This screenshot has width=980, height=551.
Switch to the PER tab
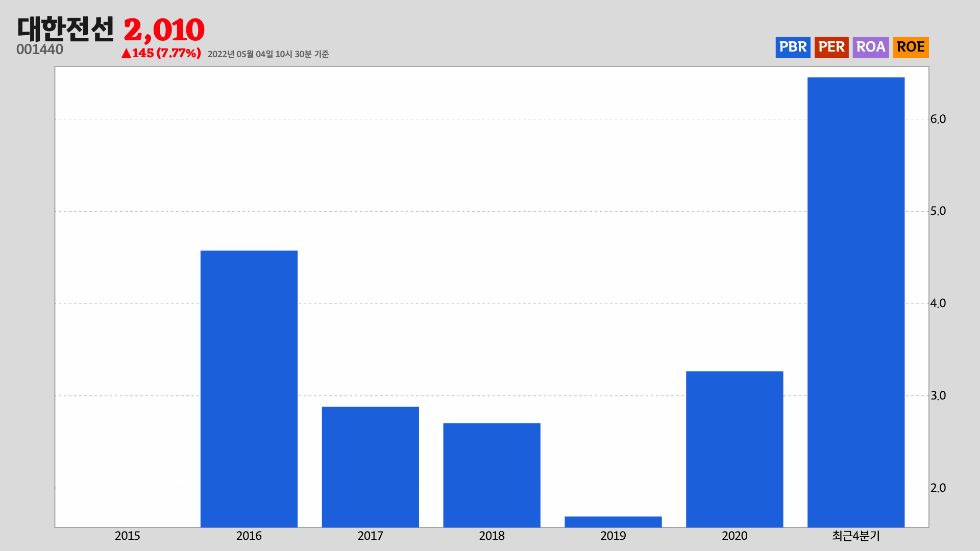[x=831, y=47]
